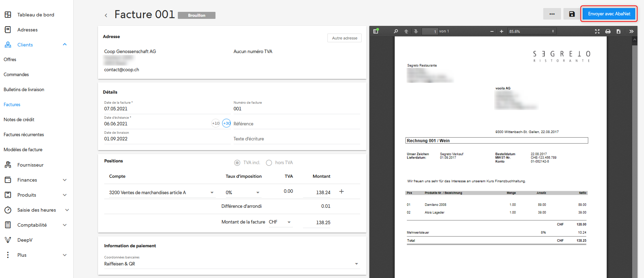This screenshot has height=278, width=644.
Task: Toggle the PDF viewer sidebar
Action: click(x=376, y=31)
